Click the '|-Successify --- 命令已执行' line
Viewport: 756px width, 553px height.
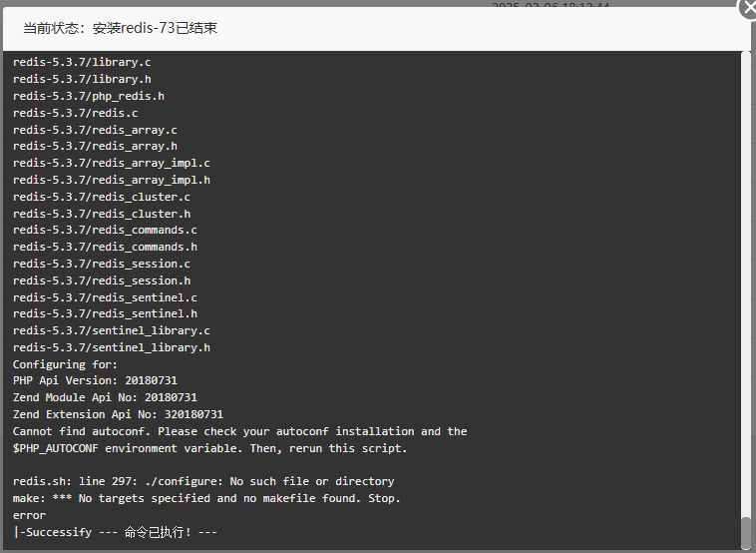pyautogui.click(x=116, y=532)
